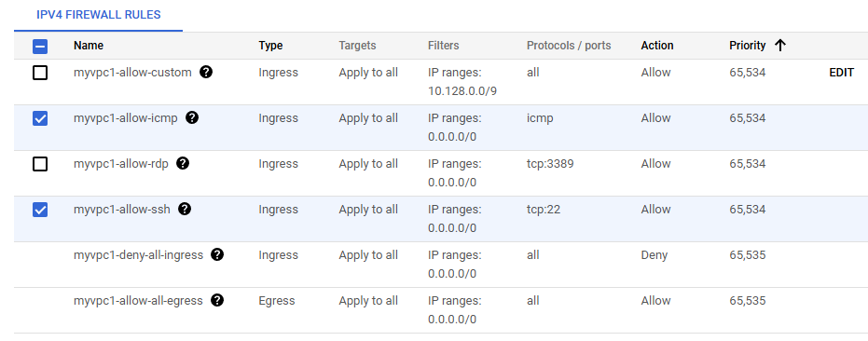Click EDIT for the myvpc1-allow-custom rule
This screenshot has height=341, width=868.
coord(841,73)
